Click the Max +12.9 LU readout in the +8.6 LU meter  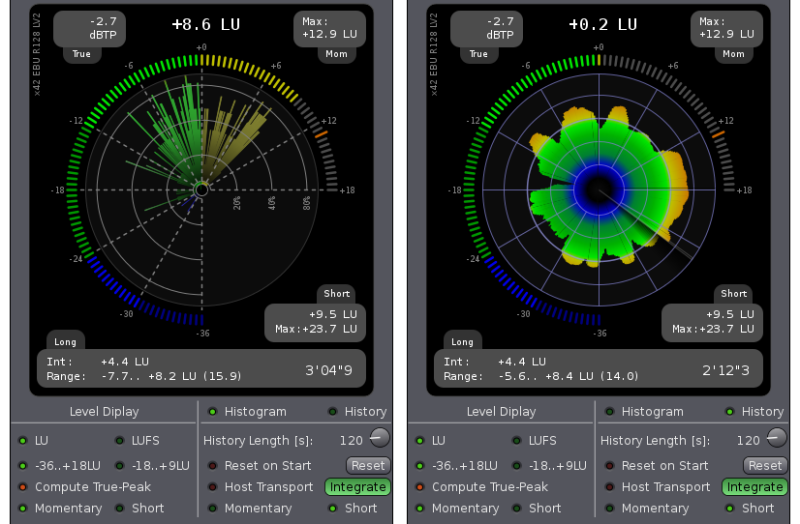pyautogui.click(x=329, y=28)
